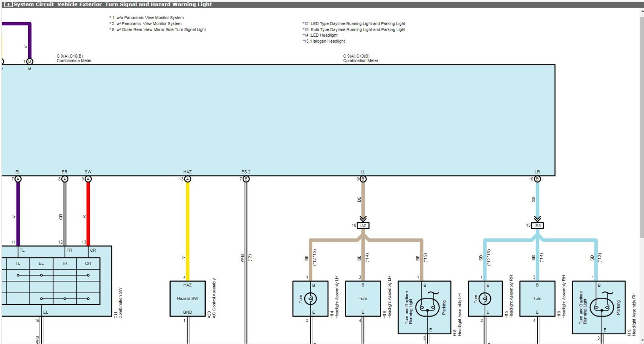Select the yellow Y wire to Hazard SW

[x=188, y=232]
